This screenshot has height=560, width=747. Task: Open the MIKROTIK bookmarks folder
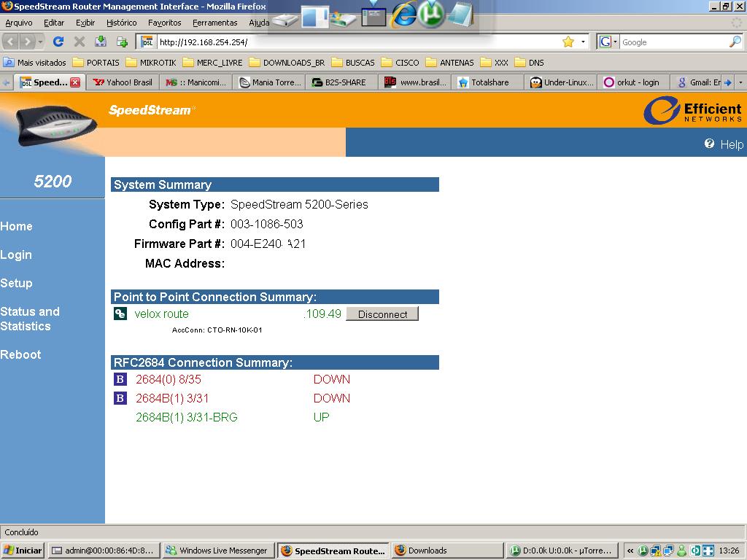[x=151, y=63]
